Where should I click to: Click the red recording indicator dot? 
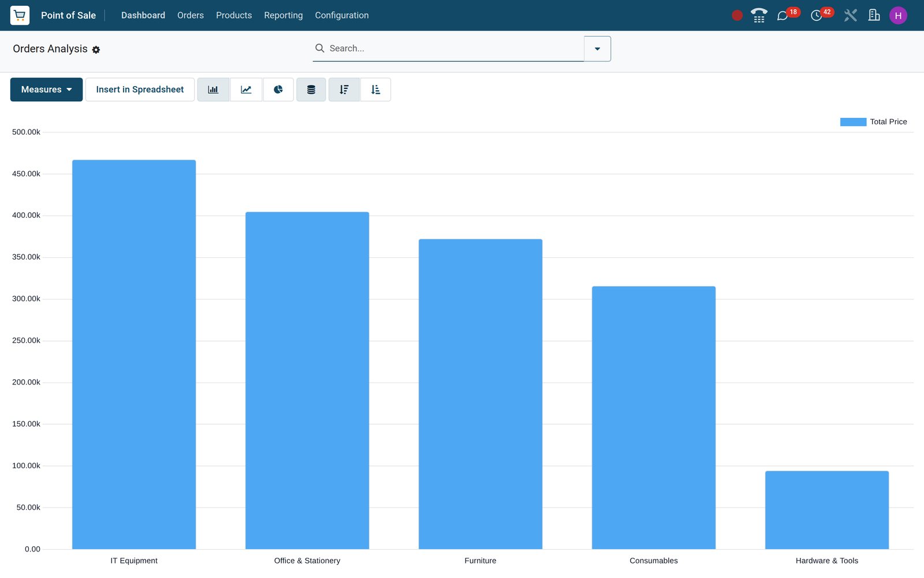point(737,16)
